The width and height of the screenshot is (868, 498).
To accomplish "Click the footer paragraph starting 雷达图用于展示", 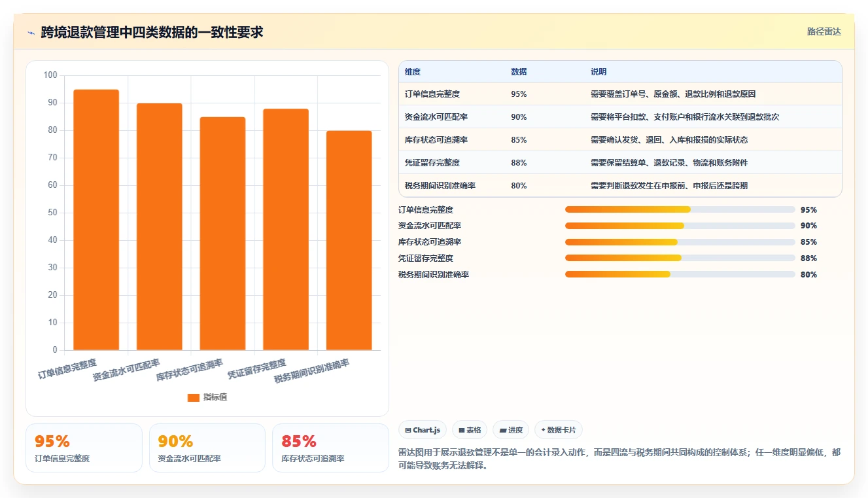I will coord(619,459).
